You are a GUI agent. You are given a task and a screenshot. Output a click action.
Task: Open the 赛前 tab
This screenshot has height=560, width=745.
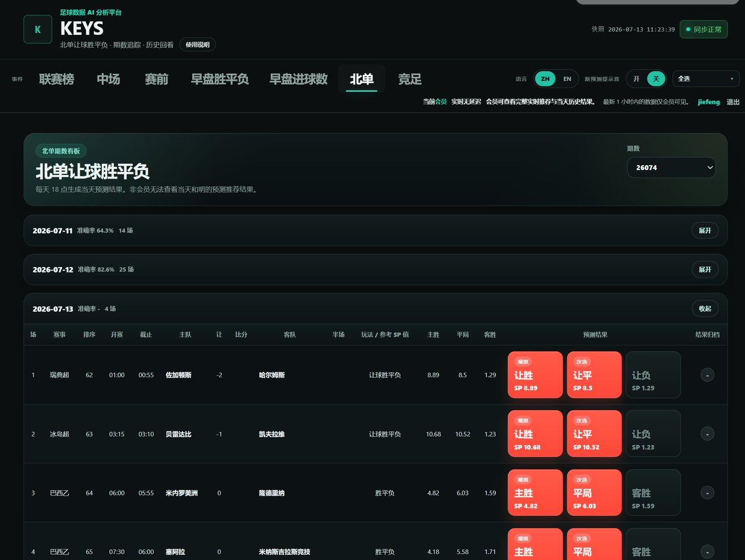pos(157,79)
